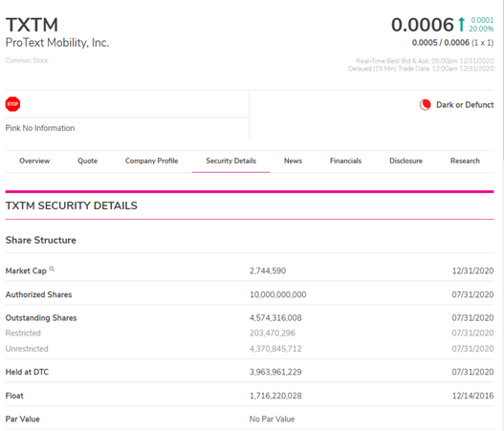This screenshot has width=504, height=431.
Task: Click the green up arrow price indicator
Action: coord(461,25)
